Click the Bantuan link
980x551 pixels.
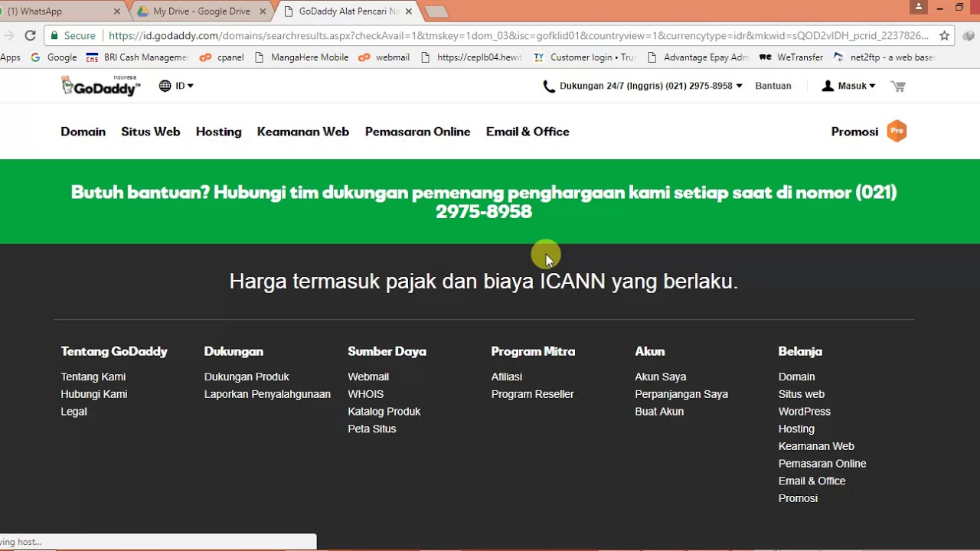click(x=773, y=86)
